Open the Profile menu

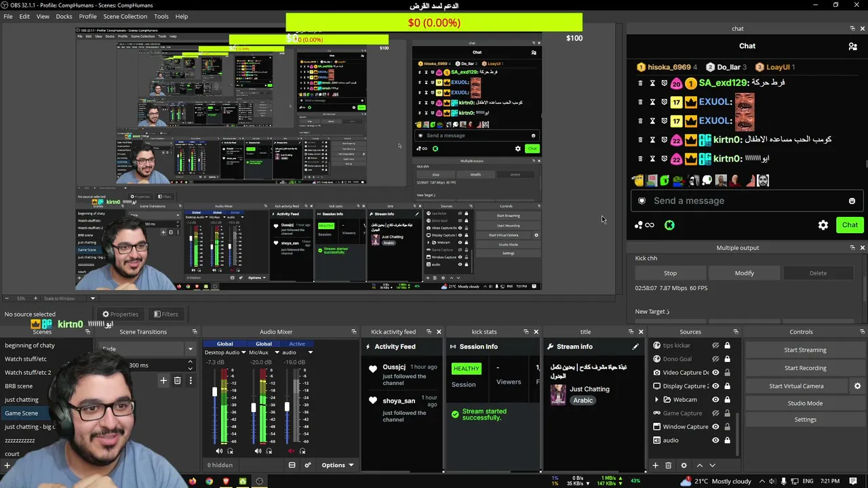point(87,16)
